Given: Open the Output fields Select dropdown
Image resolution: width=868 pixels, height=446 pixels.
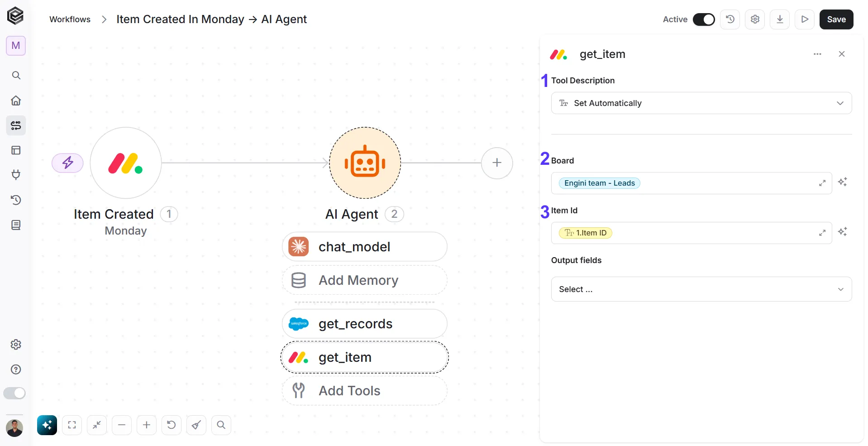Looking at the screenshot, I should (701, 289).
